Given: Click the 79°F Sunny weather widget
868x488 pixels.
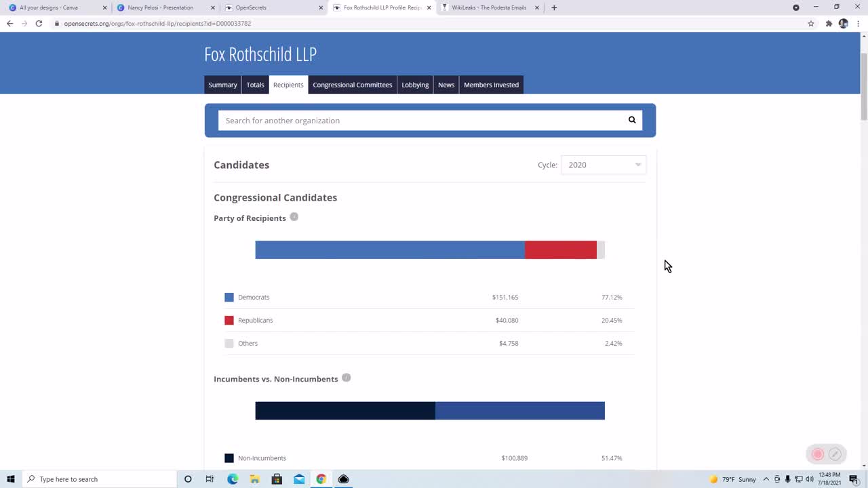Looking at the screenshot, I should 732,479.
